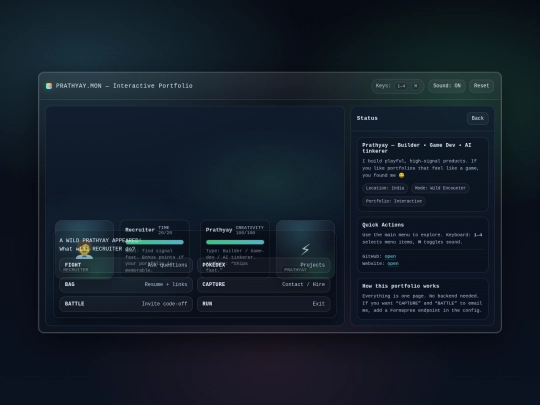Click the Location: India tag
This screenshot has width=540, height=405.
pos(385,188)
